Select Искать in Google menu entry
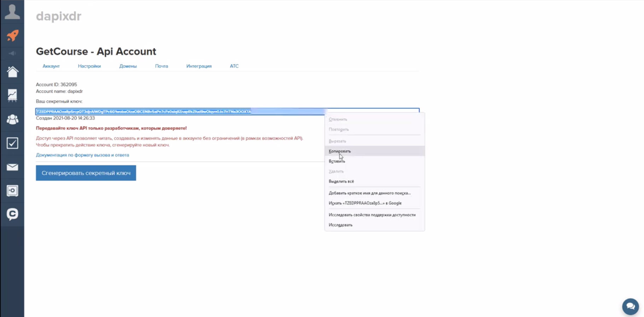The width and height of the screenshot is (644, 317). (375, 203)
